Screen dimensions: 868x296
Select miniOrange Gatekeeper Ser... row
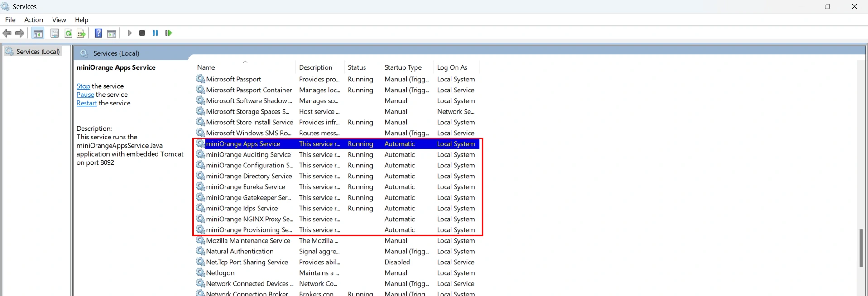[x=337, y=198]
